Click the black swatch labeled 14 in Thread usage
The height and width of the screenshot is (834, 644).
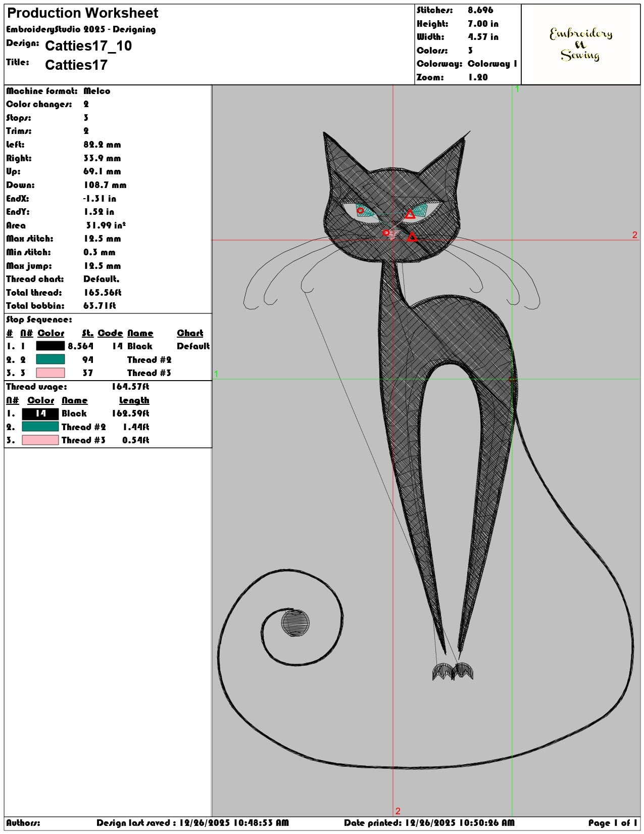40,413
